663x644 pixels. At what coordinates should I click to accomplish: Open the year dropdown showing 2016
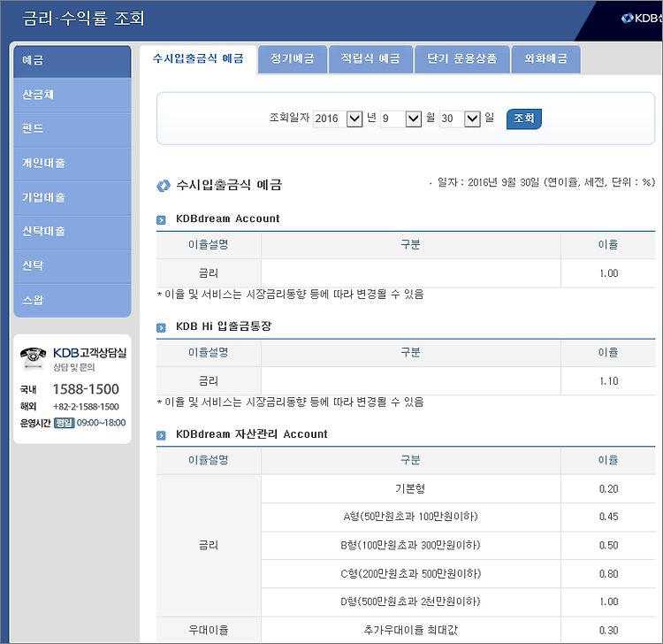tap(338, 119)
